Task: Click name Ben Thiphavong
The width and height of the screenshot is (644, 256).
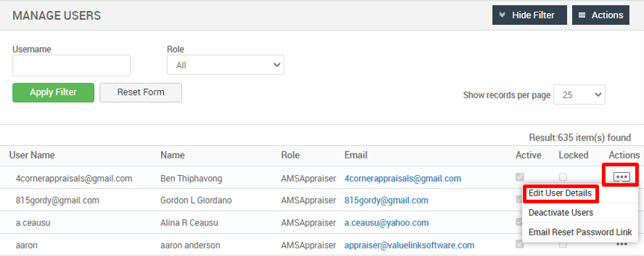Action: (191, 179)
